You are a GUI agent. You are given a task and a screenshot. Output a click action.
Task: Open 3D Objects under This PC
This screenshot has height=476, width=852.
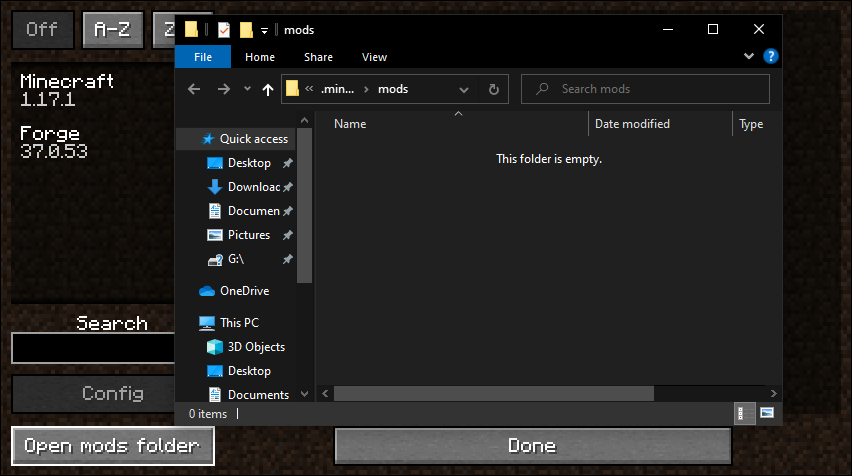[256, 347]
